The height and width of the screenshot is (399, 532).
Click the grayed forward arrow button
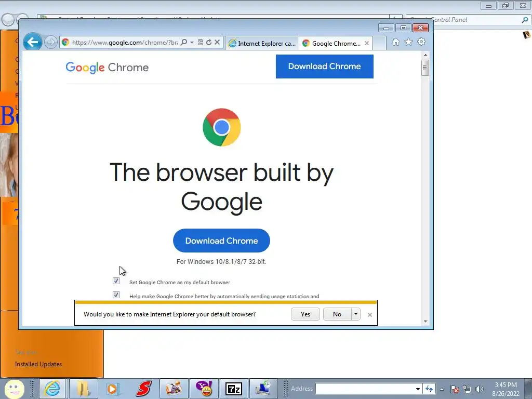(51, 43)
